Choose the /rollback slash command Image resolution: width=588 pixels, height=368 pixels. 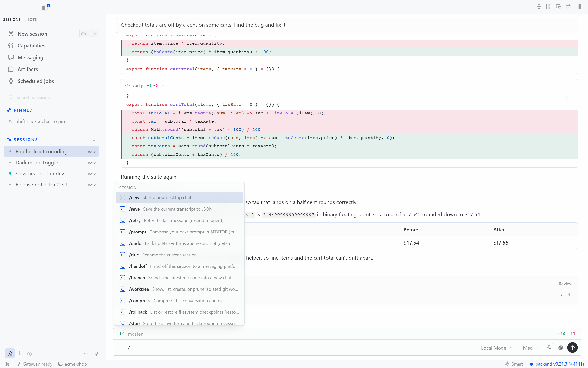click(179, 312)
